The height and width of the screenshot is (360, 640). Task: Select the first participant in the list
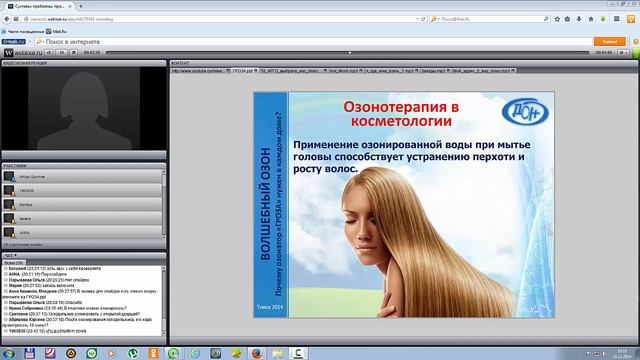point(83,176)
